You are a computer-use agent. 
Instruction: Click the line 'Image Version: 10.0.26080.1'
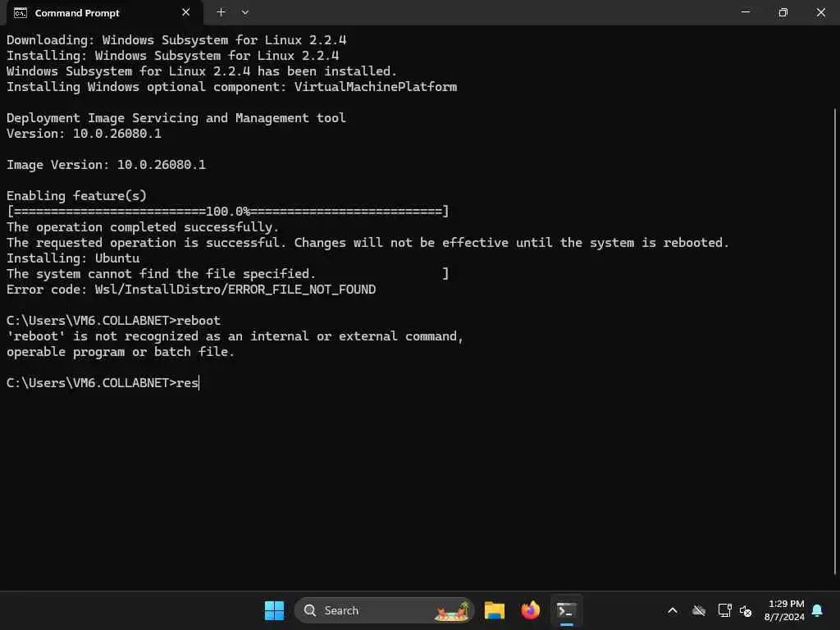[x=106, y=164]
